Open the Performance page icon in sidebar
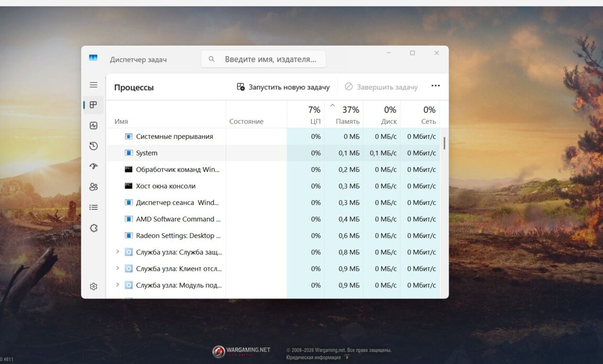The image size is (603, 364). pyautogui.click(x=93, y=125)
